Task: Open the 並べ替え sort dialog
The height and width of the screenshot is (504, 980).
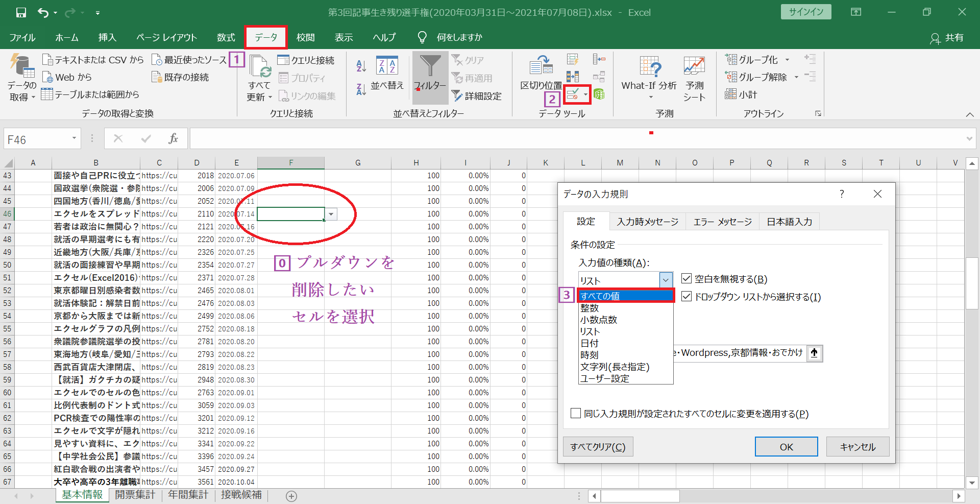Action: [387, 73]
